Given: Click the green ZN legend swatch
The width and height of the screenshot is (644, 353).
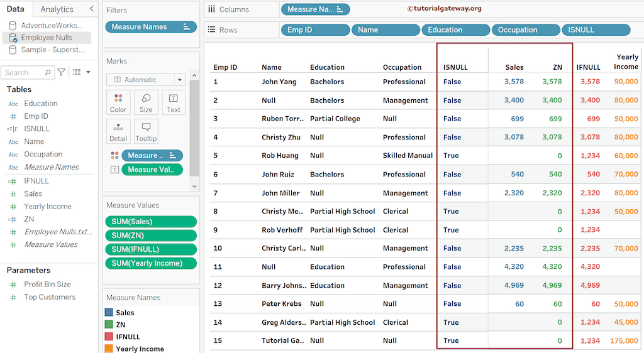Looking at the screenshot, I should click(109, 324).
